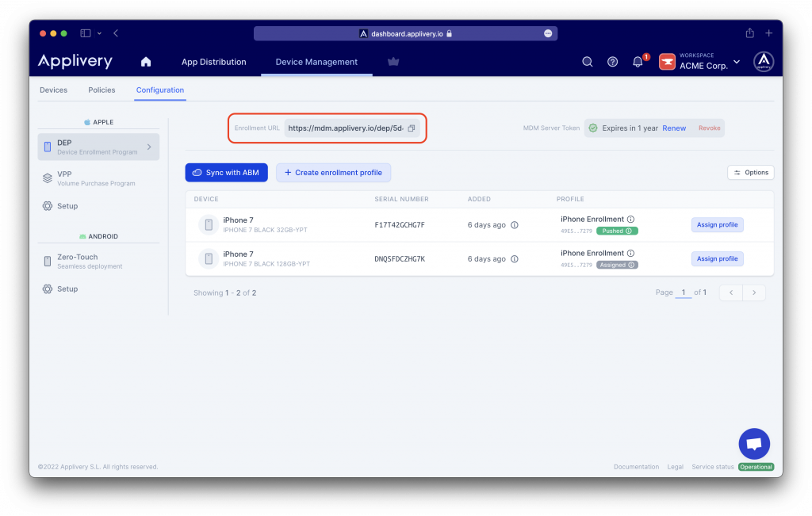
Task: Copy the enrollment URL with copy icon
Action: pos(412,128)
